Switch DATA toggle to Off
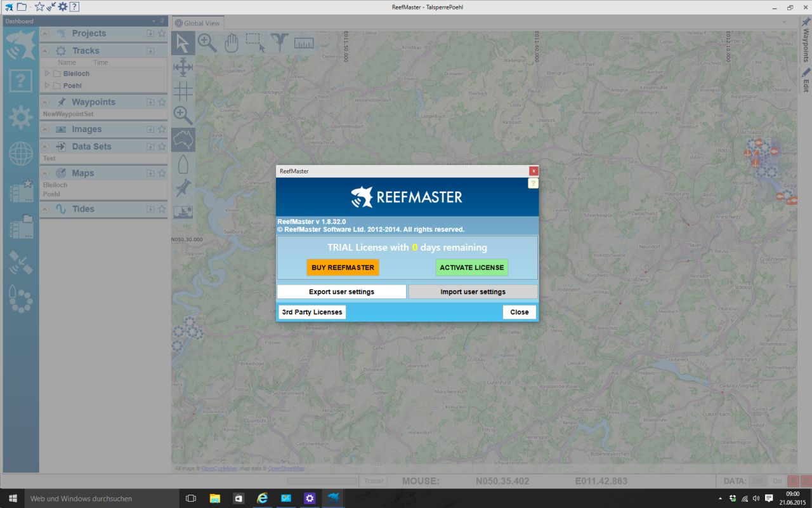This screenshot has height=508, width=812. (757, 481)
